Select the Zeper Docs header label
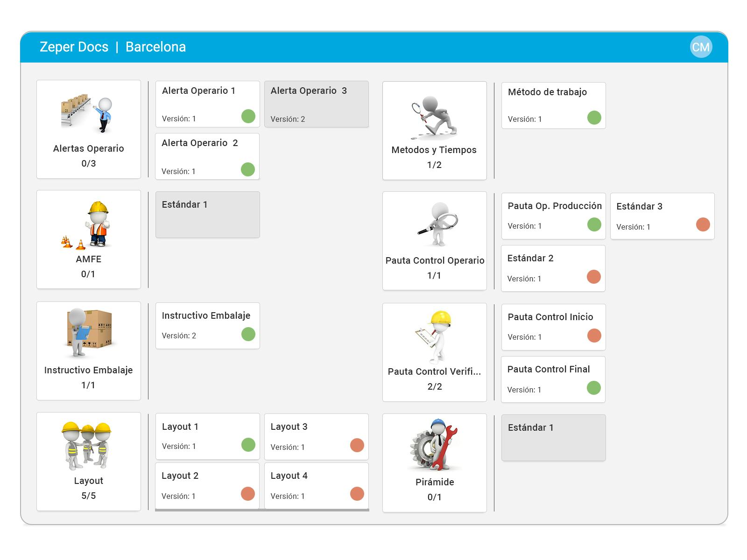 coord(74,47)
